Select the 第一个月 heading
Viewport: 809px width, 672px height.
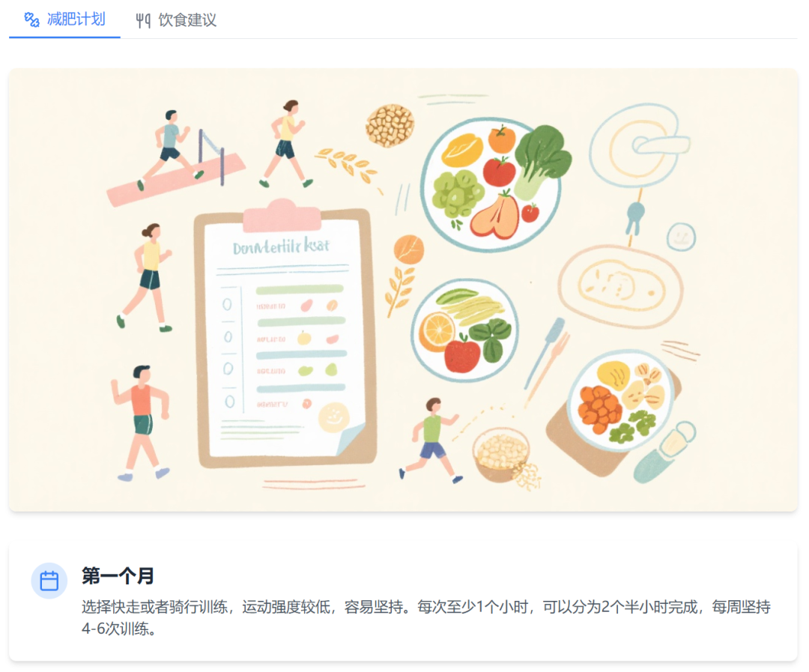coord(118,575)
